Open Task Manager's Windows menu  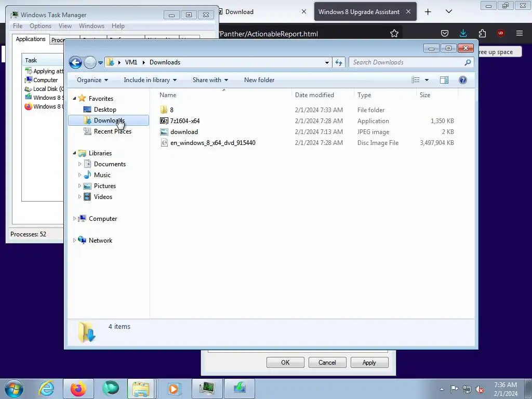click(x=91, y=26)
